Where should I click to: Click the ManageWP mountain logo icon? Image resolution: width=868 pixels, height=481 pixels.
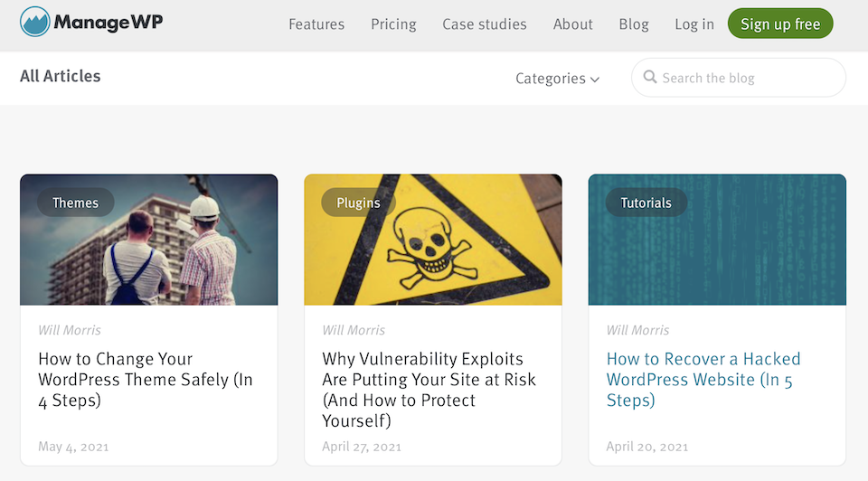[x=34, y=23]
